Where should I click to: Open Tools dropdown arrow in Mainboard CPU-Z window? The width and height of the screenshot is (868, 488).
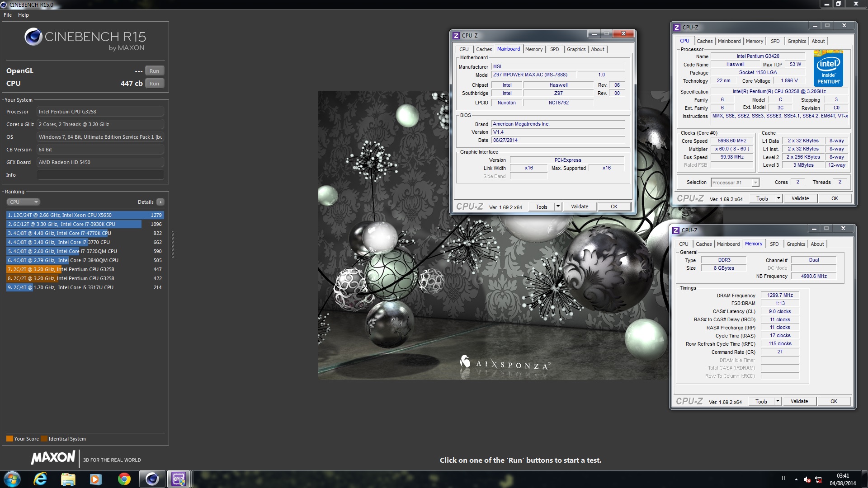point(558,206)
